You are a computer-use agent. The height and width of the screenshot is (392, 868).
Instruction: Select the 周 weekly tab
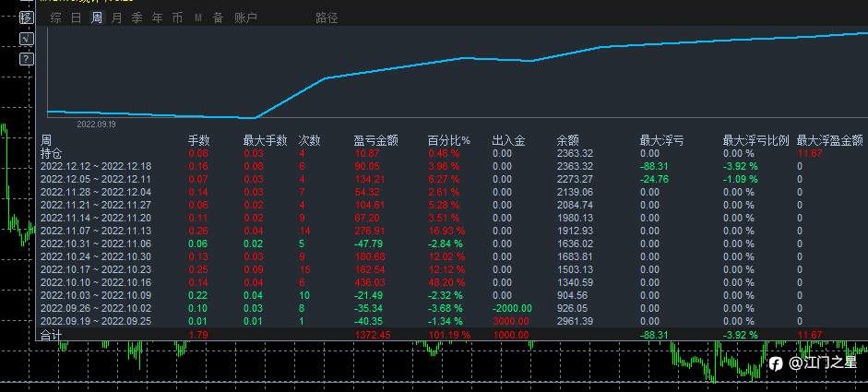(97, 18)
